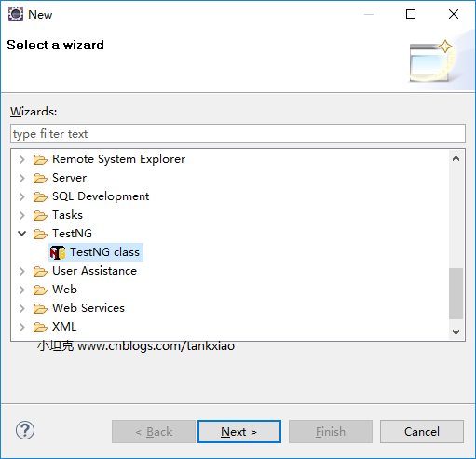Click the Cancel button
The image size is (476, 459).
422,431
